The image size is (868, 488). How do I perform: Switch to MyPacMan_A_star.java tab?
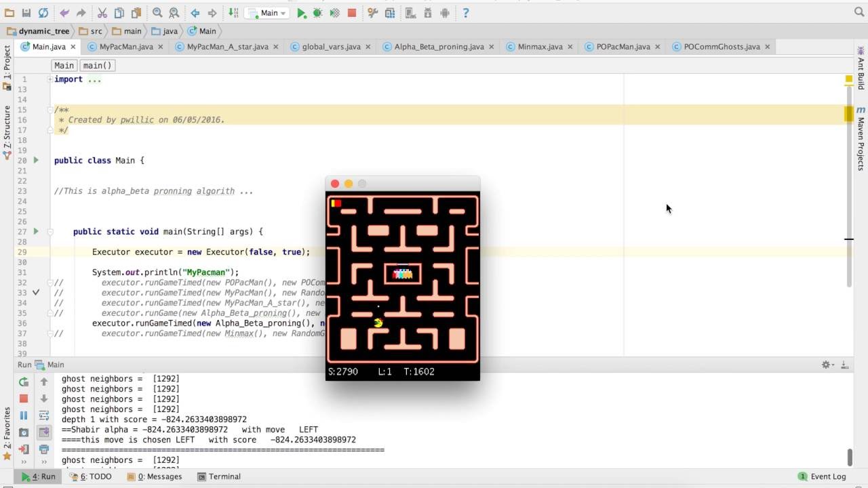coord(227,47)
